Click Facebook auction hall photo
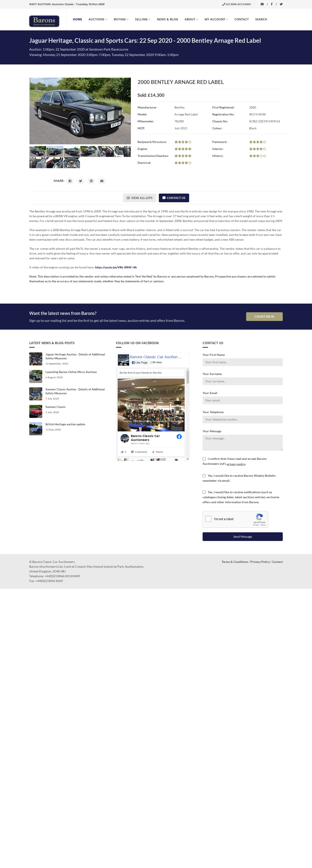The image size is (312, 868). pos(151,405)
